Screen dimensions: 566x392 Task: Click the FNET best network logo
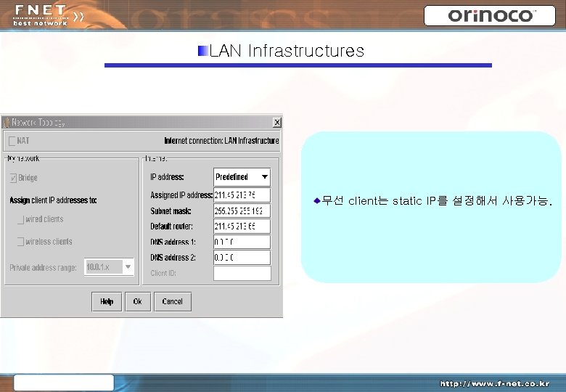click(x=49, y=16)
